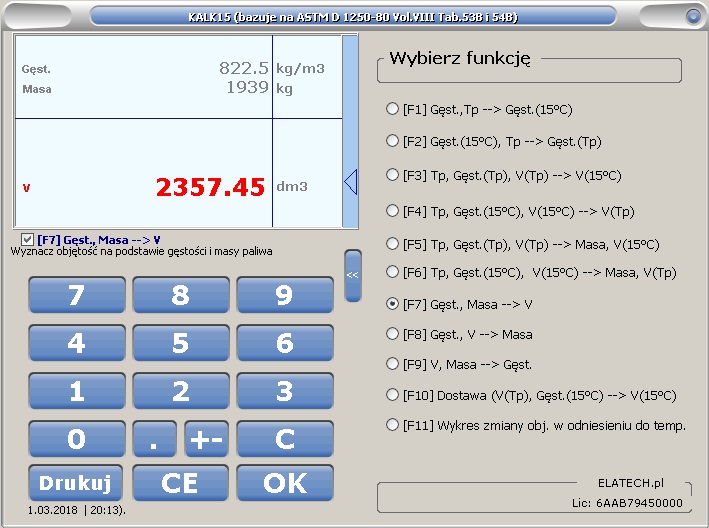Image resolution: width=709 pixels, height=528 pixels.
Task: Tap keypad digit 1
Action: (77, 391)
